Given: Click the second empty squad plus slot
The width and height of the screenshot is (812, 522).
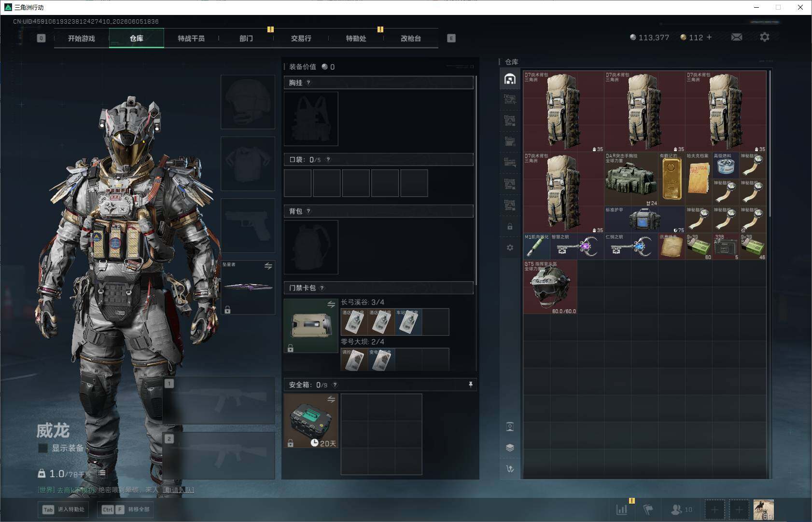Looking at the screenshot, I should 739,509.
